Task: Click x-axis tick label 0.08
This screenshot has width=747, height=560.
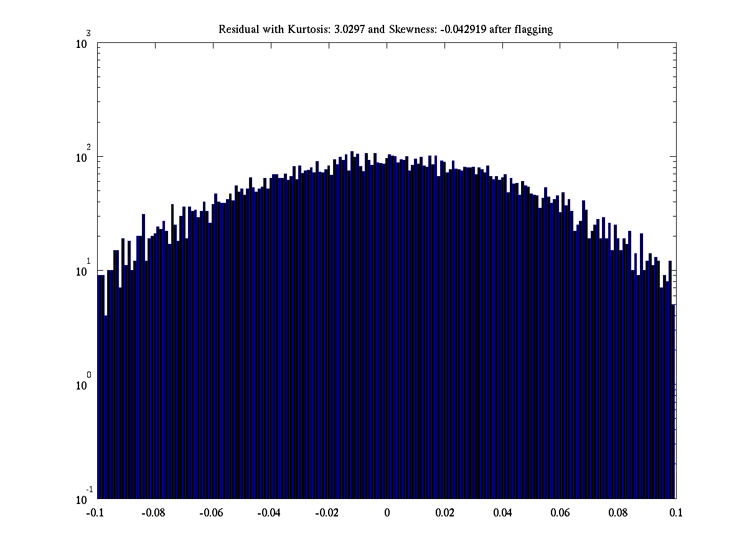Action: pos(618,513)
